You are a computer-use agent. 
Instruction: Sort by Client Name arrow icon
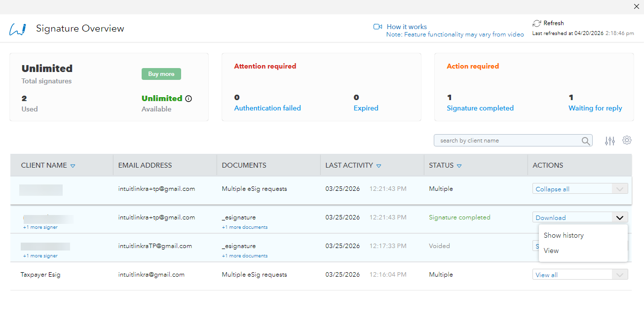(x=73, y=166)
